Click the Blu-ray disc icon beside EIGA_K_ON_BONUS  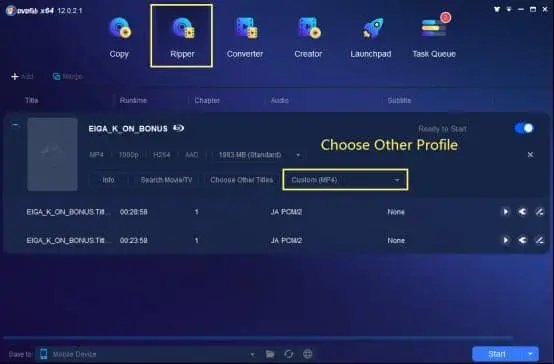coord(178,128)
